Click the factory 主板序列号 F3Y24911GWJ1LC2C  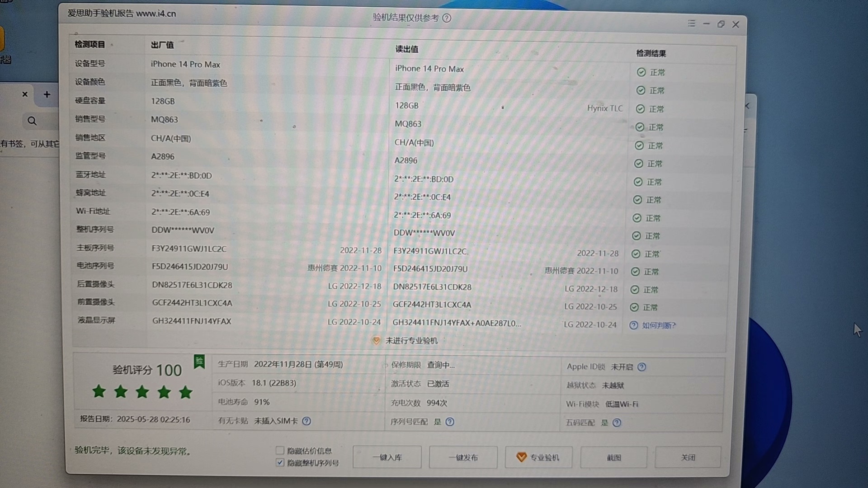189,249
